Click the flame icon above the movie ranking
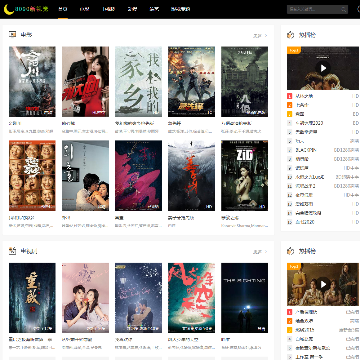 coord(291,35)
